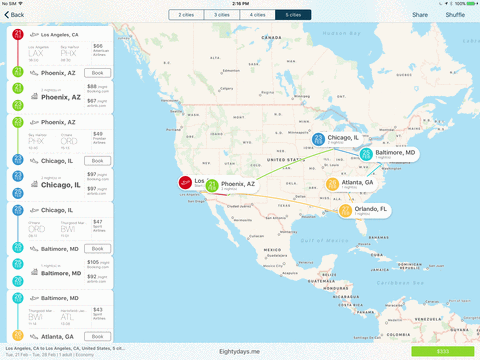This screenshot has width=480, height=360.
Task: Click the red date circle atop the Los Angeles flight card
Action: [18, 35]
